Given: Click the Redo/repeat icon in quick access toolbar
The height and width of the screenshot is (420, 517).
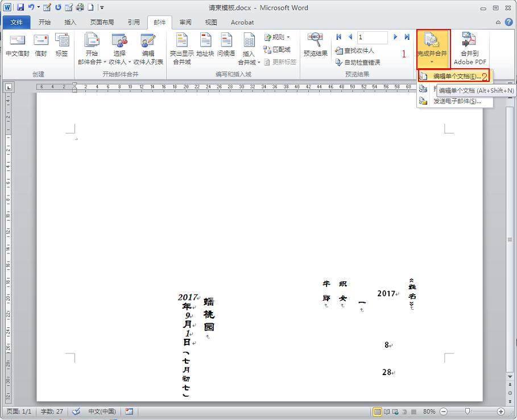Looking at the screenshot, I should 58,7.
